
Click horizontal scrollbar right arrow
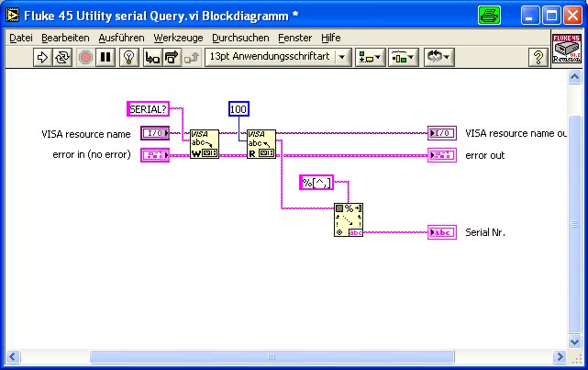560,356
